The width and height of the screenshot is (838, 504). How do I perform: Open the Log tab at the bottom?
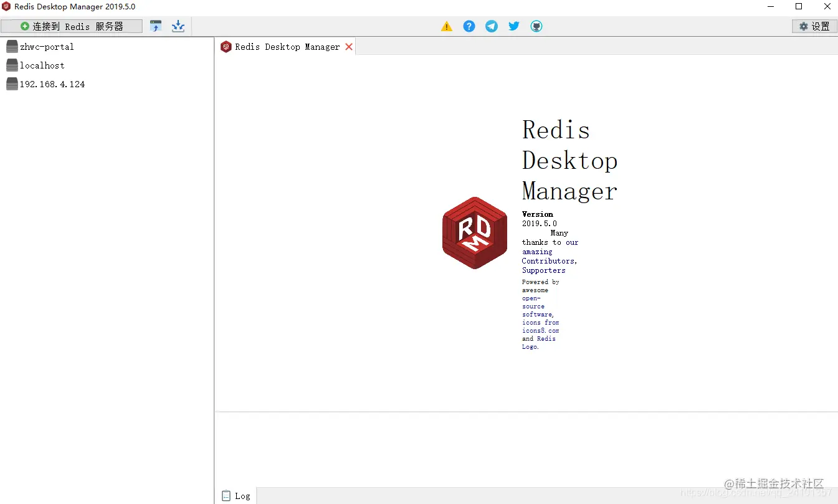[236, 496]
